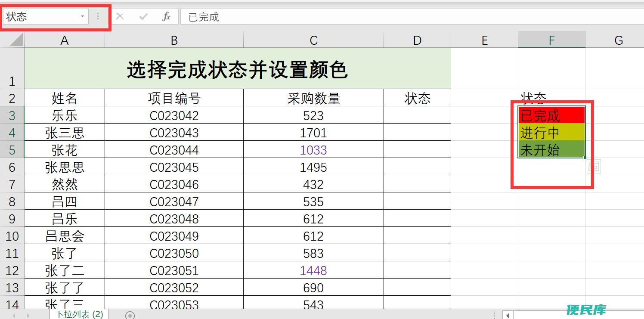Select column B header
Viewport: 644px width, 319px height.
click(x=174, y=40)
